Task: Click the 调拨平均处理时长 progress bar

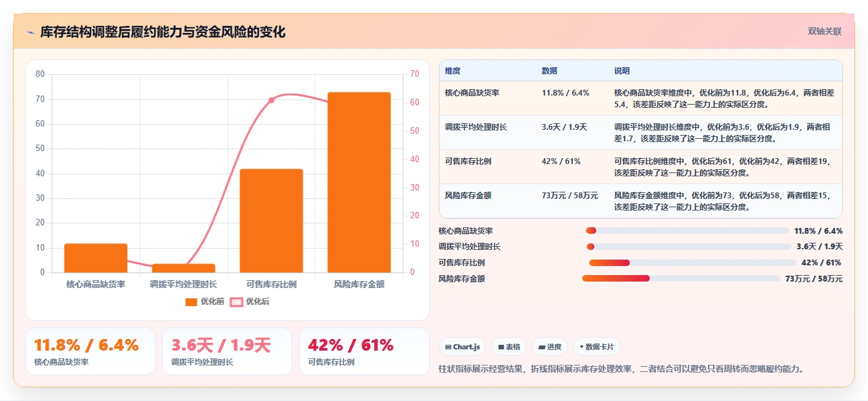Action: pos(689,247)
